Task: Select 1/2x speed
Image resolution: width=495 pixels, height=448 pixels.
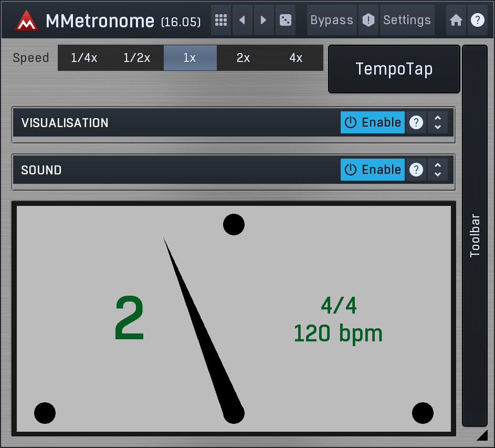Action: 137,58
